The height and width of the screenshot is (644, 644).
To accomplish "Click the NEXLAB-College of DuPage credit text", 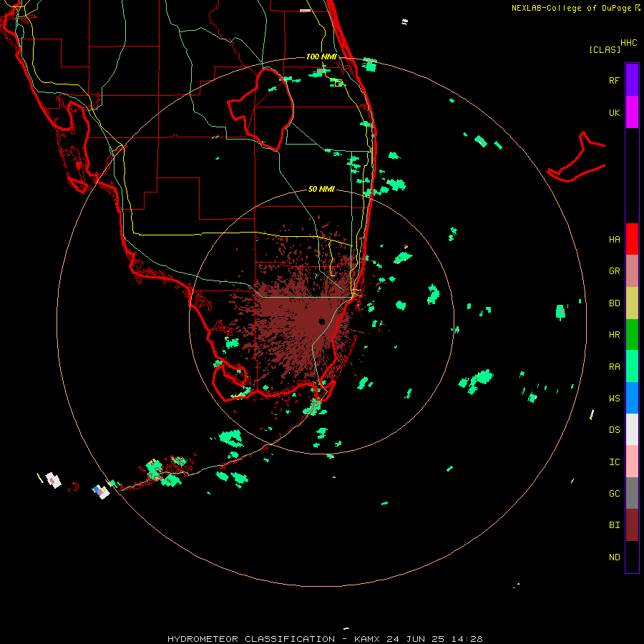I will (x=572, y=8).
